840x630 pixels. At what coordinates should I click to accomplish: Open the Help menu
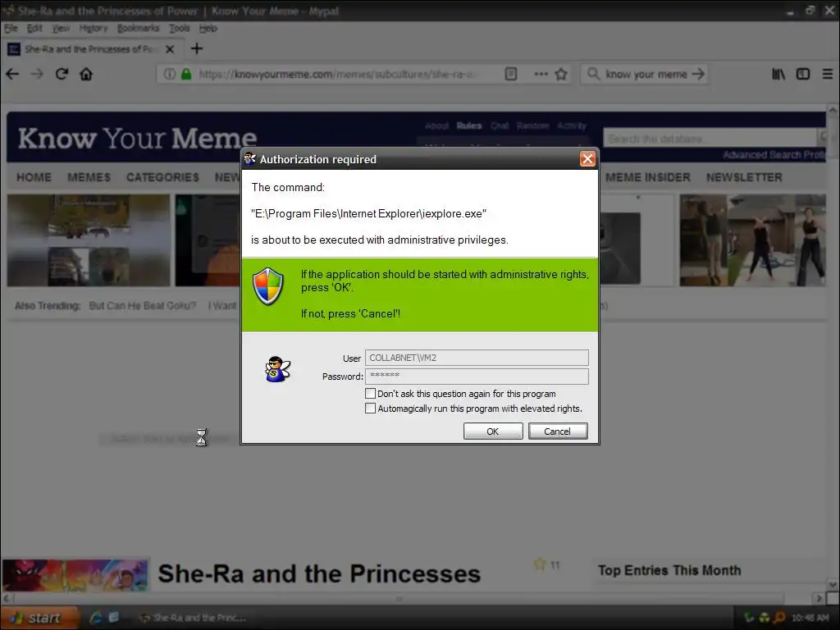click(x=208, y=28)
